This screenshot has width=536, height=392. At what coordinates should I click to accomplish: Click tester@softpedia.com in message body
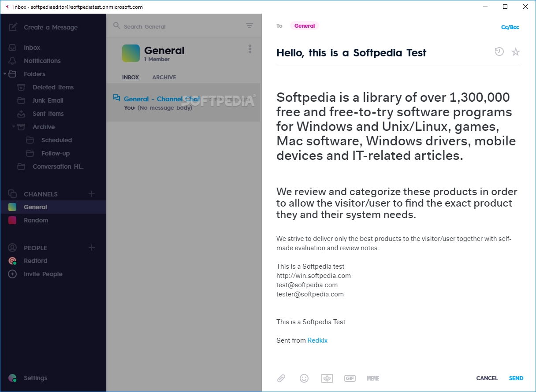310,294
